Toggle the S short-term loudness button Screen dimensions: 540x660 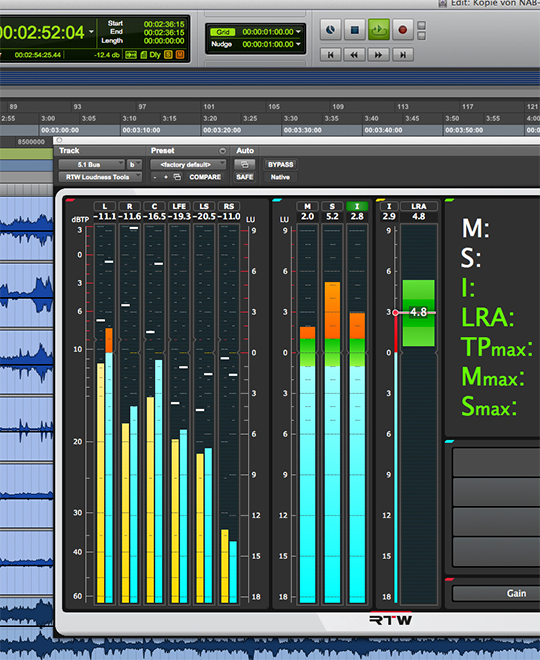(x=332, y=206)
